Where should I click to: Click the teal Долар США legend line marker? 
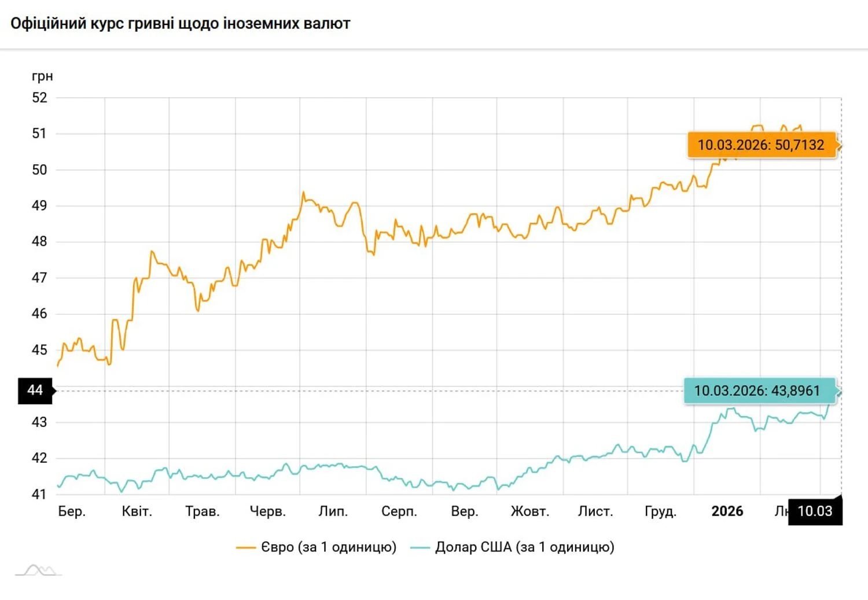[x=420, y=547]
